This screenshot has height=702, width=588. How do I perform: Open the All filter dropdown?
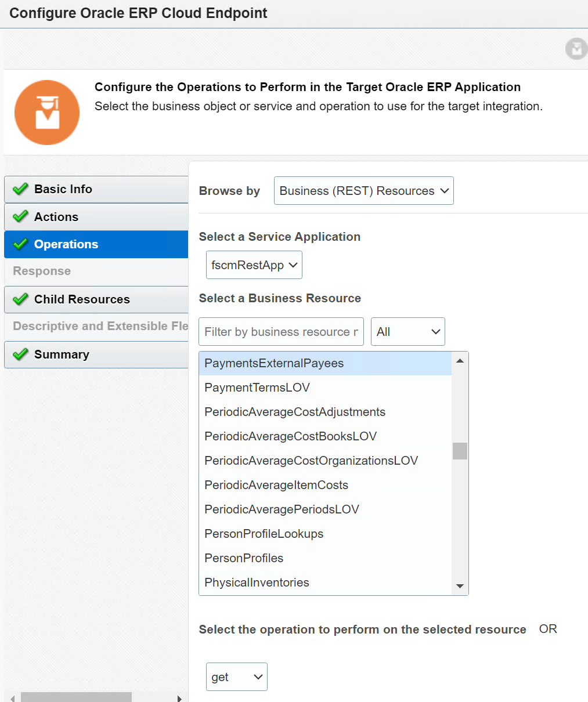[x=408, y=332]
